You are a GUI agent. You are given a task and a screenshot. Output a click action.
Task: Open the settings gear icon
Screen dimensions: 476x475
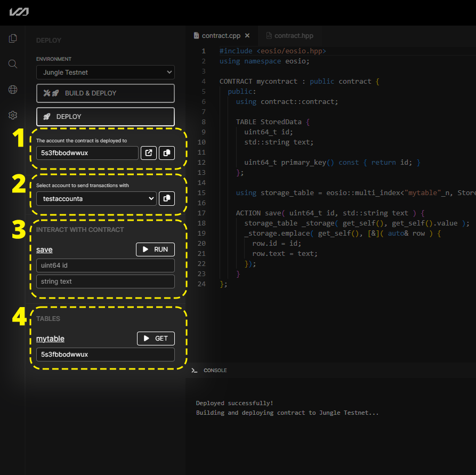[12, 115]
